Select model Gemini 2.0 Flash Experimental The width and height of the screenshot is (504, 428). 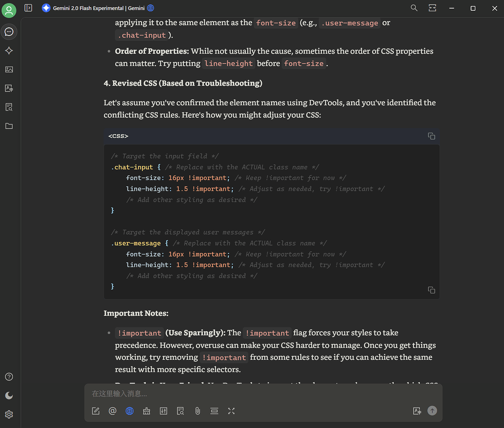99,9
